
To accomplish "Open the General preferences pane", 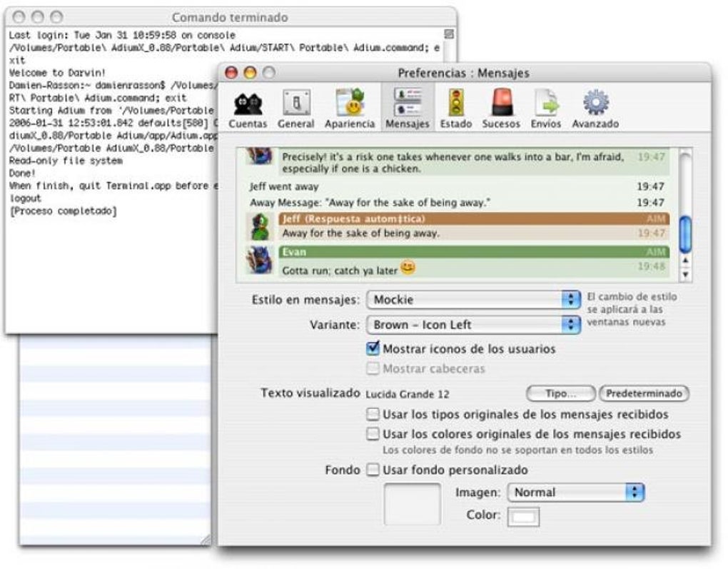I will click(296, 109).
